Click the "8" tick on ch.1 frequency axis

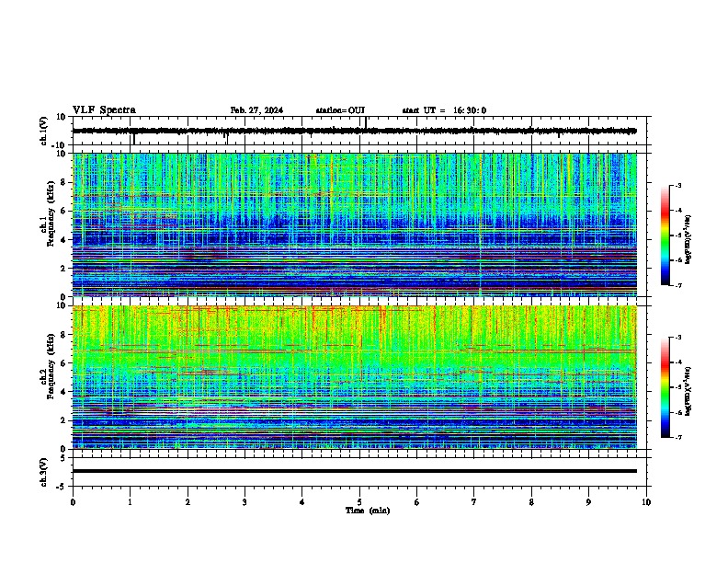[x=64, y=182]
